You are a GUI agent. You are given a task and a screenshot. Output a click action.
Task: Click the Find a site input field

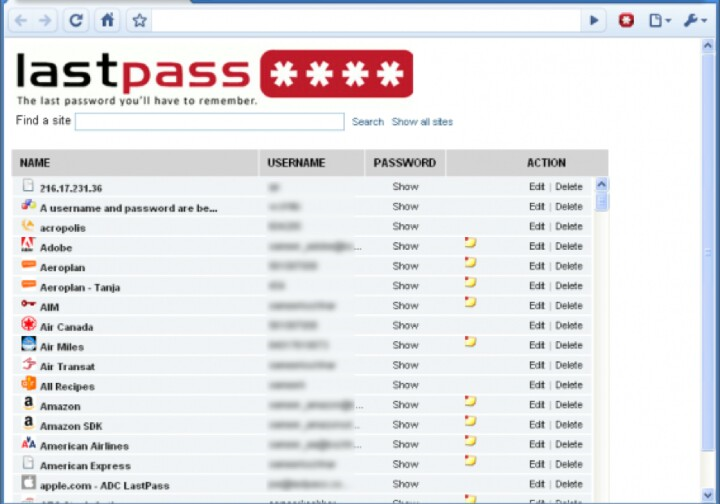(209, 122)
